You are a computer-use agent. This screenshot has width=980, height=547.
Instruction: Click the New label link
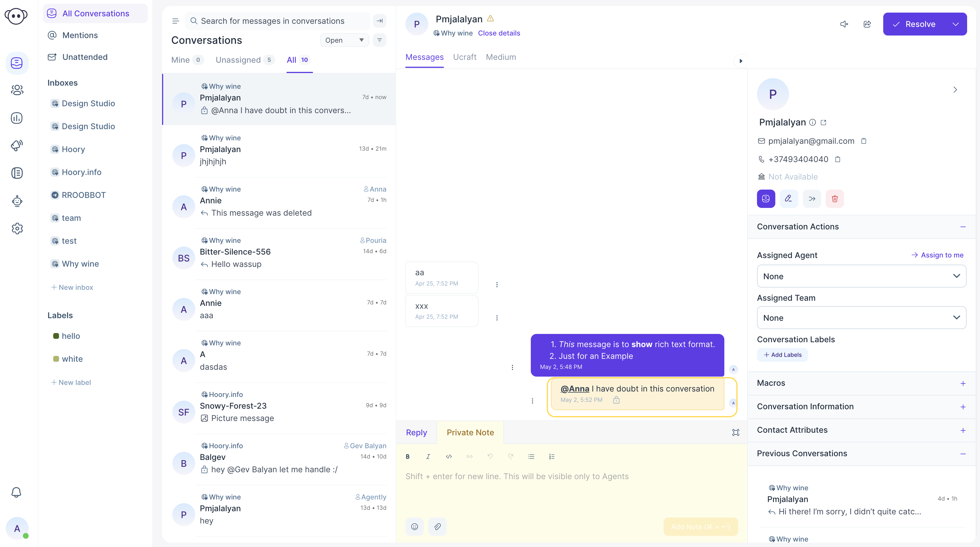[x=71, y=383]
